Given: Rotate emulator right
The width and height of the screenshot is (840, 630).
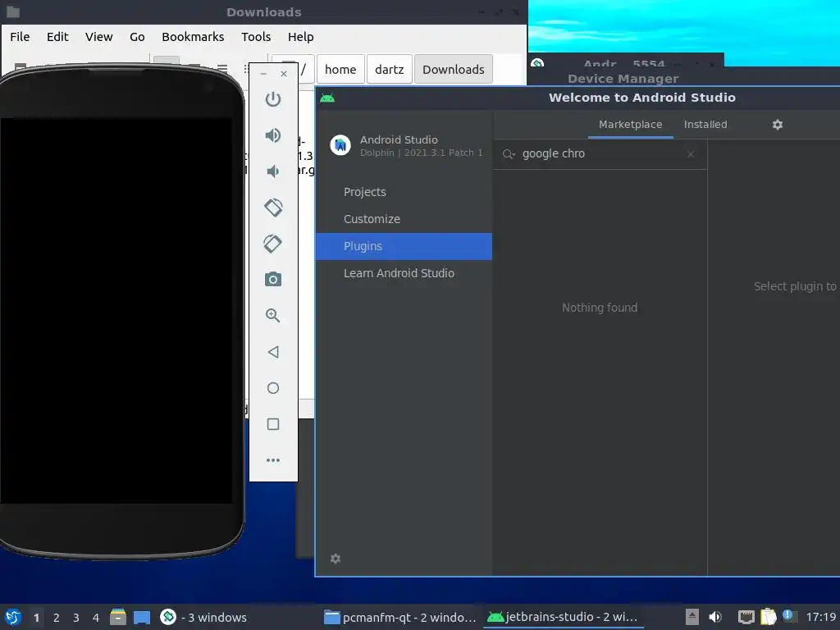Looking at the screenshot, I should click(x=272, y=243).
